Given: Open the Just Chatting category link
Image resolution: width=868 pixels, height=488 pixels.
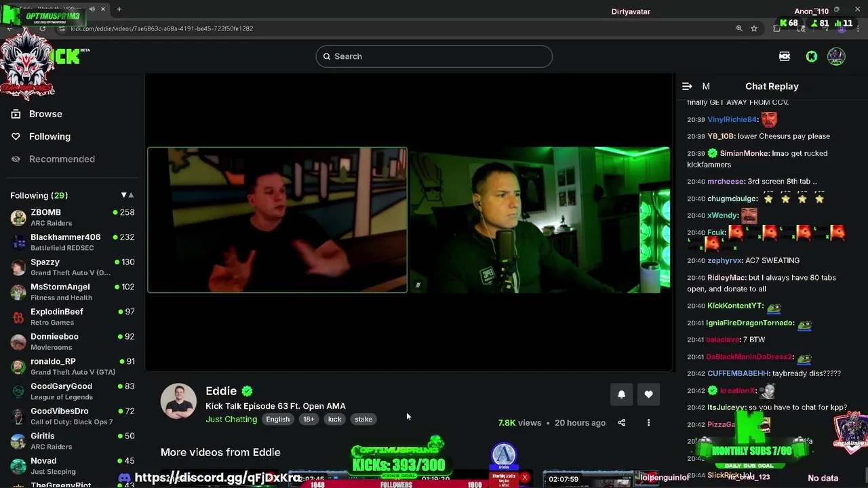Looking at the screenshot, I should pos(231,419).
